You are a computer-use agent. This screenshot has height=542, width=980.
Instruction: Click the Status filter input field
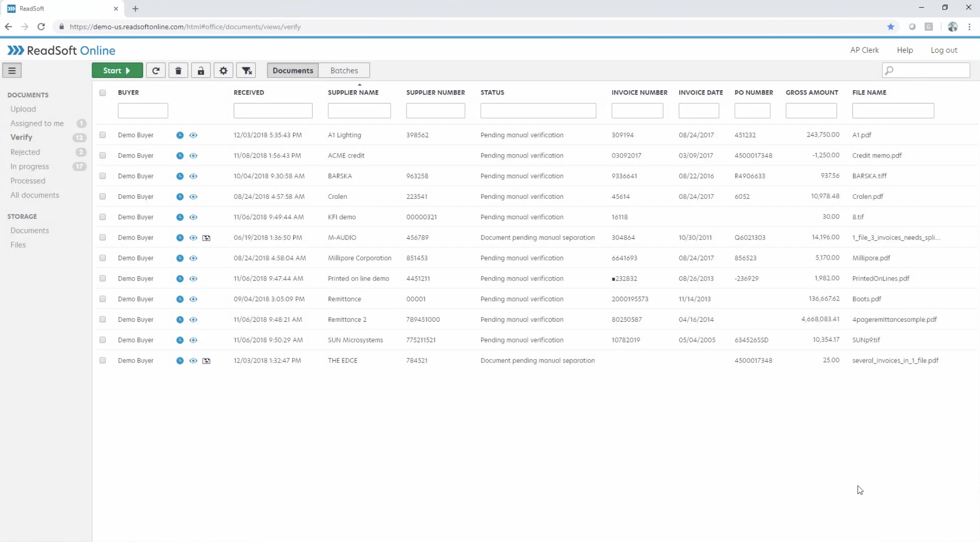pyautogui.click(x=538, y=111)
